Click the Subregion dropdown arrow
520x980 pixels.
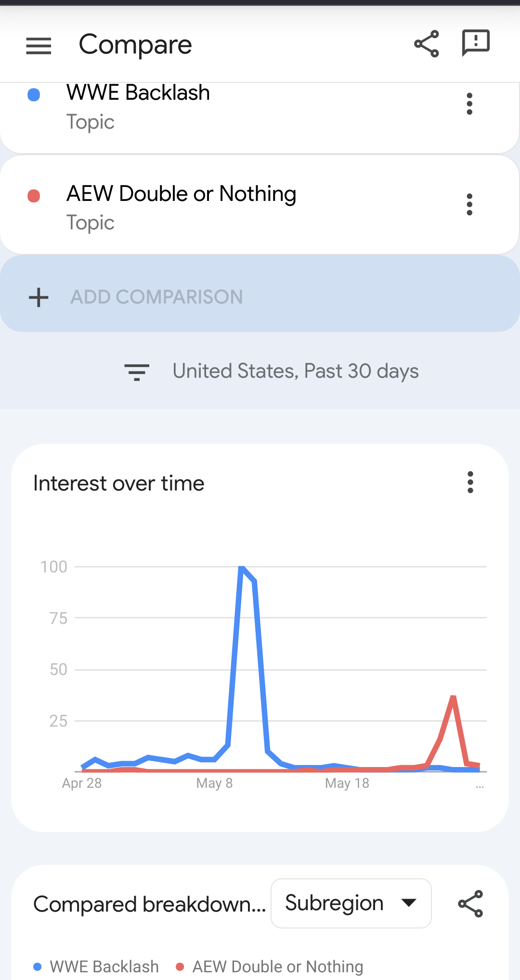click(x=409, y=903)
